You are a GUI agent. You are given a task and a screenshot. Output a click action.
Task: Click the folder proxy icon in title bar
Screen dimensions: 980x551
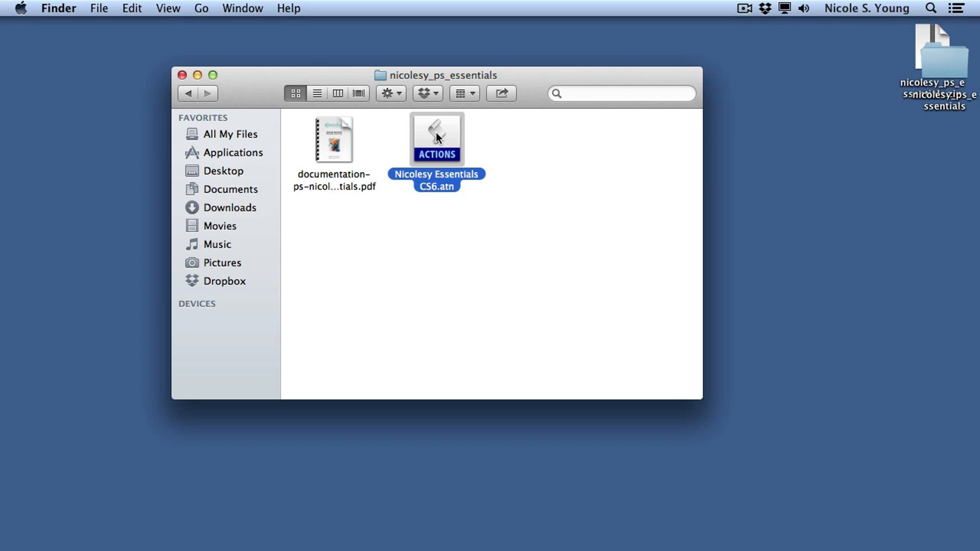point(380,75)
